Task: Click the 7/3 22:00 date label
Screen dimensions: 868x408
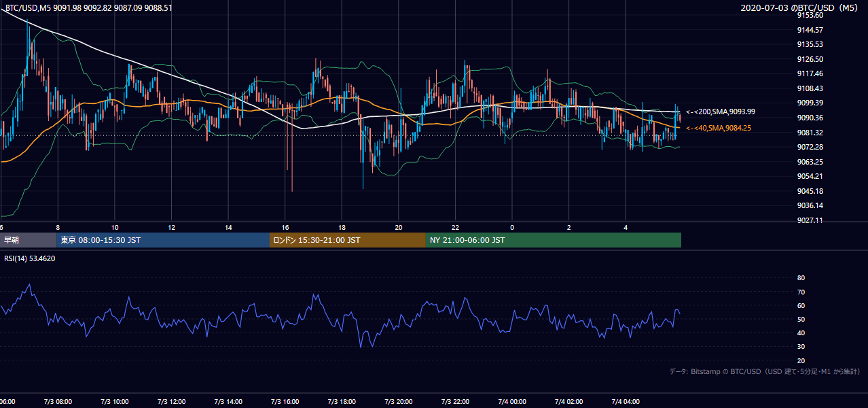Action: [x=455, y=402]
